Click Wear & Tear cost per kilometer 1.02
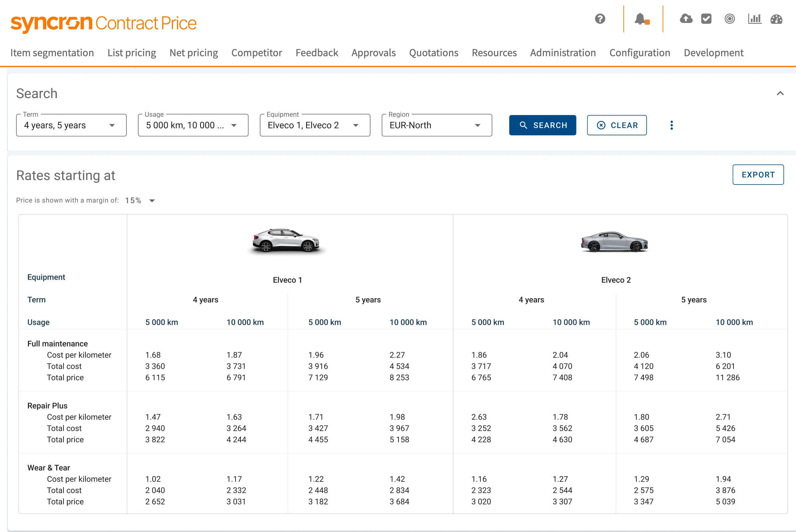 pos(153,479)
